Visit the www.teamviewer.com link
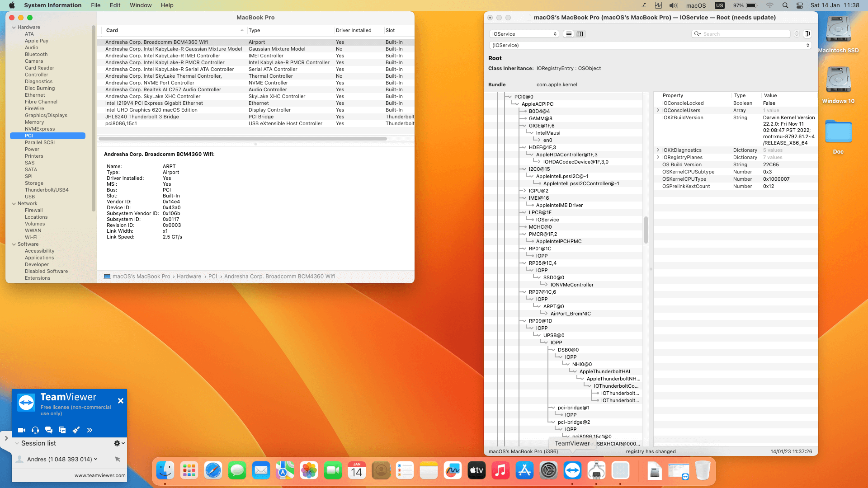Viewport: 868px width, 488px height. click(x=100, y=475)
